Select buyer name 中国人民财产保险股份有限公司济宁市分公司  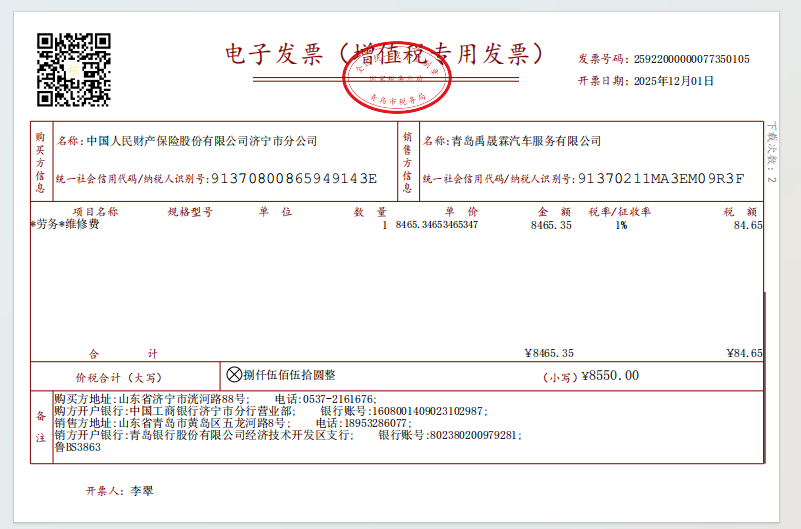(202, 141)
